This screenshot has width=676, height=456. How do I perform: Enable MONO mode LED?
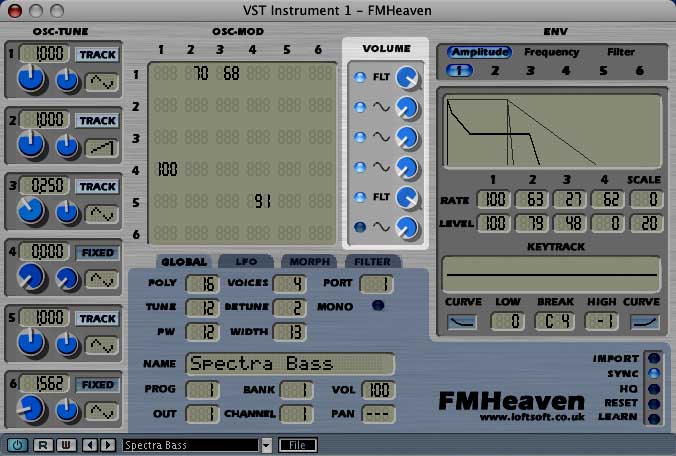click(x=378, y=306)
